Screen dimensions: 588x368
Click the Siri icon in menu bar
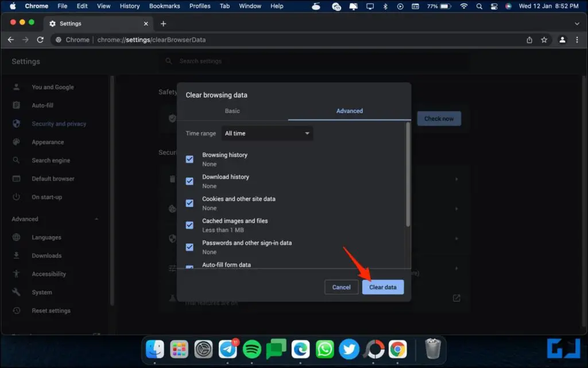click(x=509, y=6)
